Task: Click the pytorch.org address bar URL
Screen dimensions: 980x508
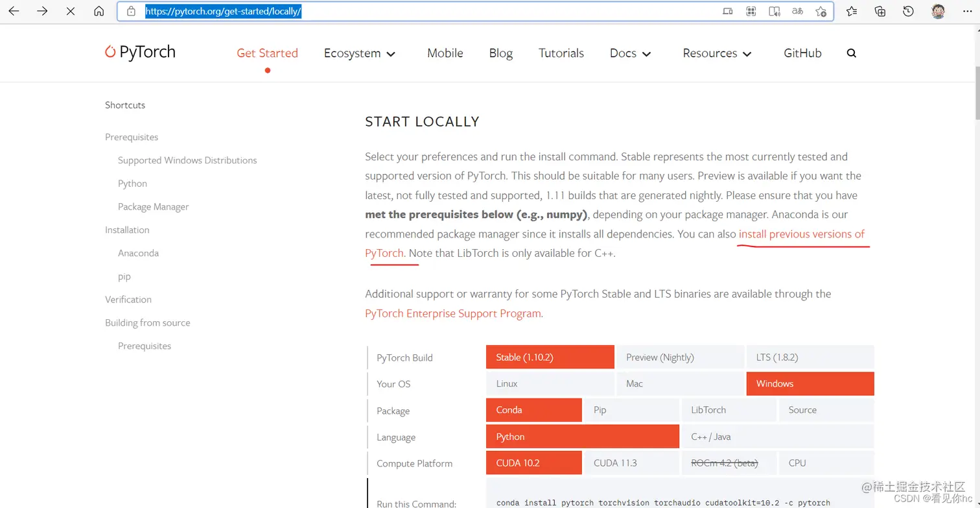Action: point(223,11)
